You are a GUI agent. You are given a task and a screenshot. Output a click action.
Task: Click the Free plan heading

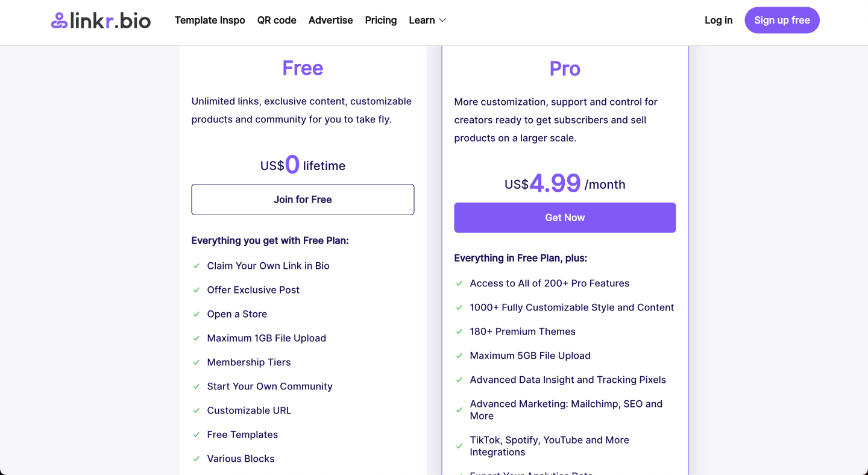[303, 68]
